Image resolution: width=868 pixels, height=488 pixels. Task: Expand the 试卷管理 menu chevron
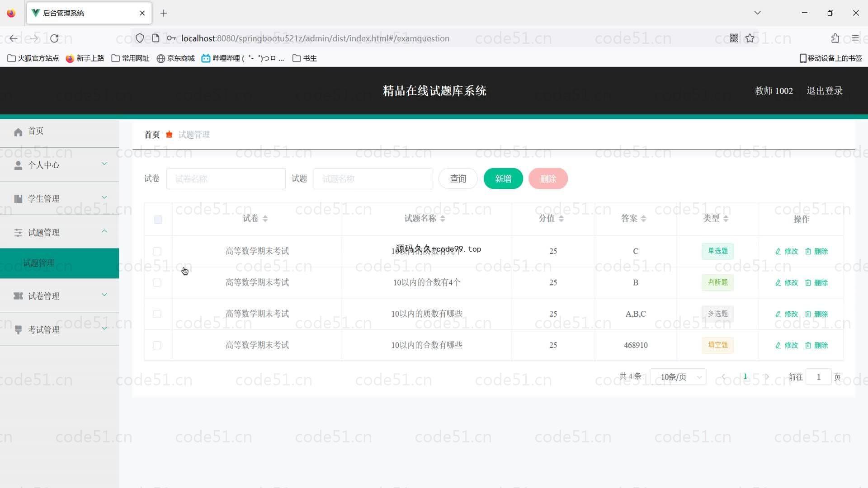click(104, 295)
